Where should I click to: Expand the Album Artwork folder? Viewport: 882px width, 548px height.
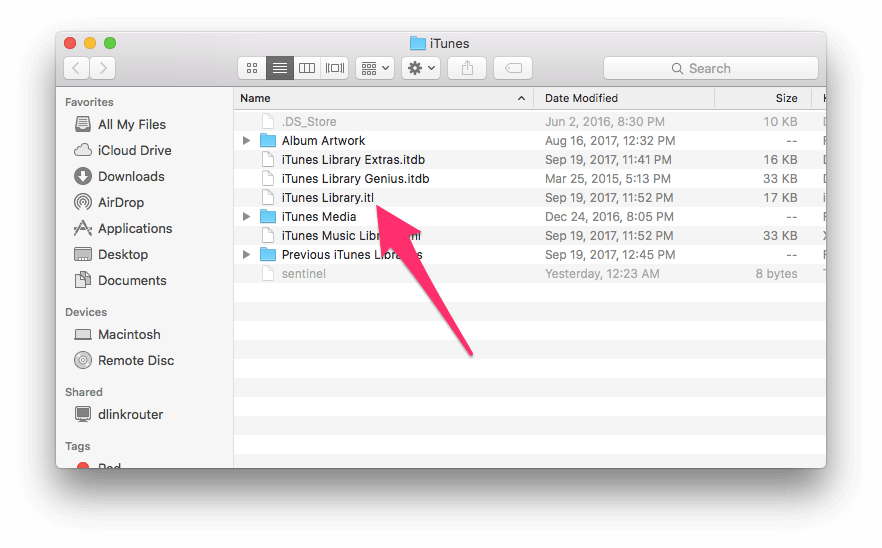click(x=247, y=141)
